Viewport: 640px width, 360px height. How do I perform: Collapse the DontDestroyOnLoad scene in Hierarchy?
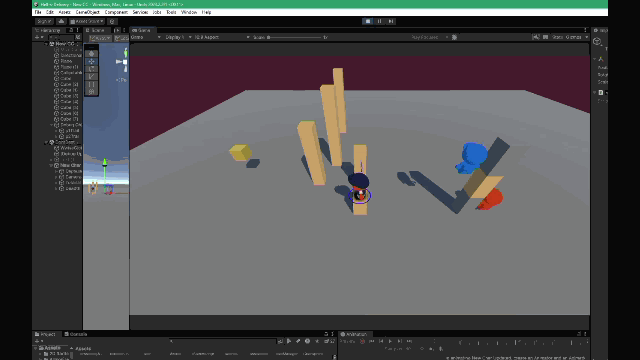coord(46,142)
